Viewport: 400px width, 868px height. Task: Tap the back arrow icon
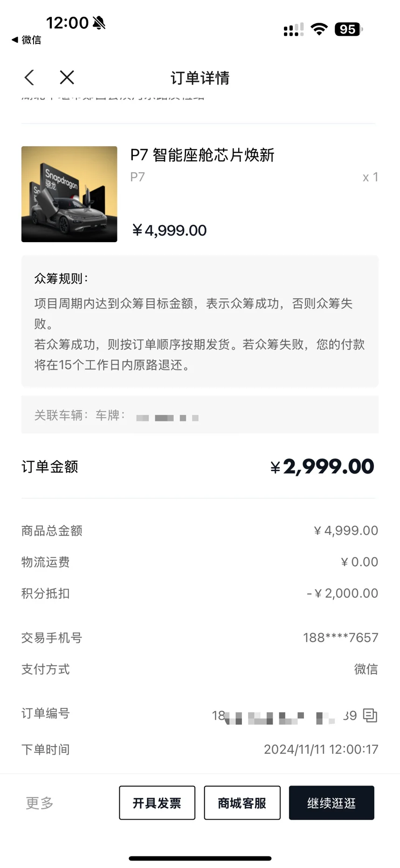click(29, 78)
